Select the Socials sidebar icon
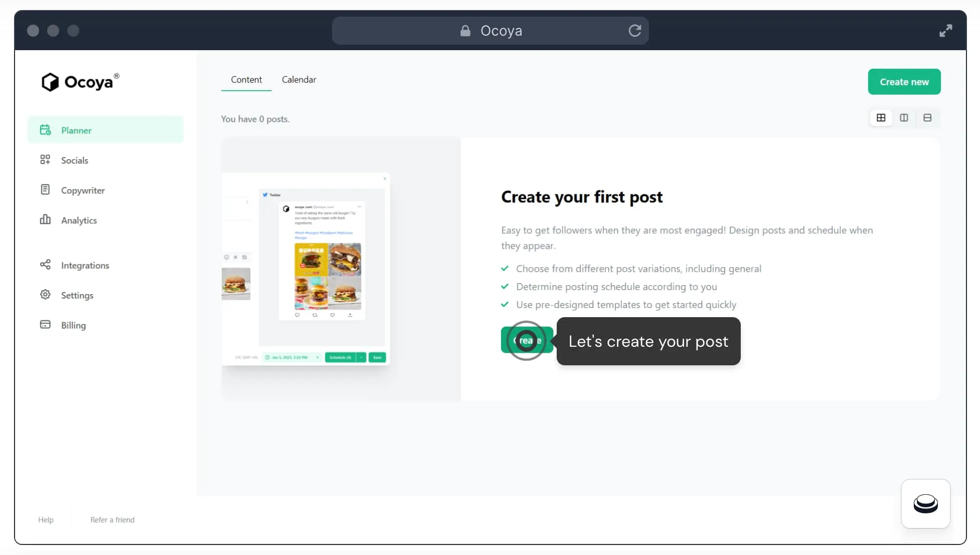 pyautogui.click(x=45, y=160)
